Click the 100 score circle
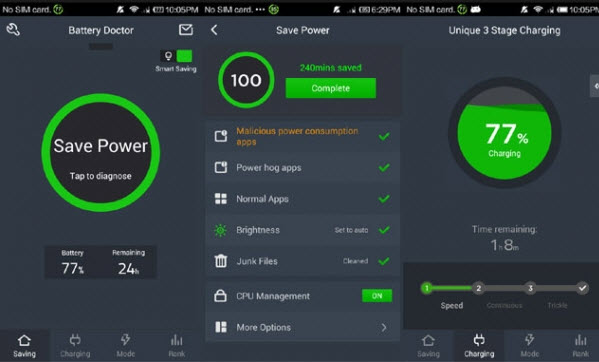This screenshot has width=599, height=362. (x=246, y=80)
